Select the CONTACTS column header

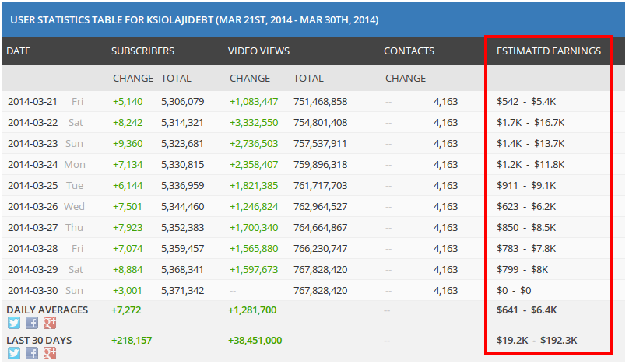coord(409,51)
